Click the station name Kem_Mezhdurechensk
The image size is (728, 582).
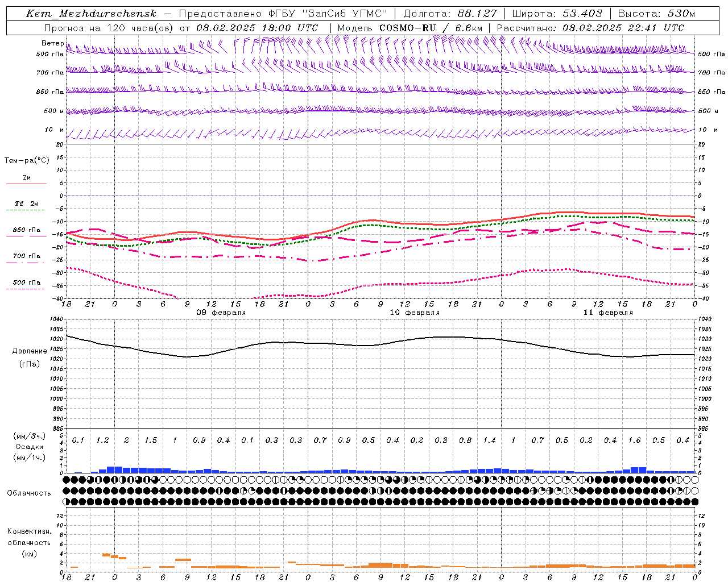coord(91,14)
